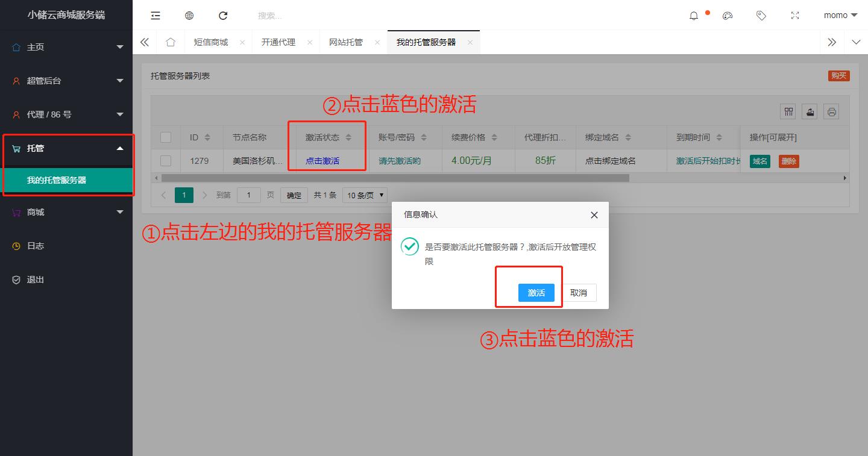Click the red 删除 action button
The width and height of the screenshot is (868, 456).
click(789, 161)
